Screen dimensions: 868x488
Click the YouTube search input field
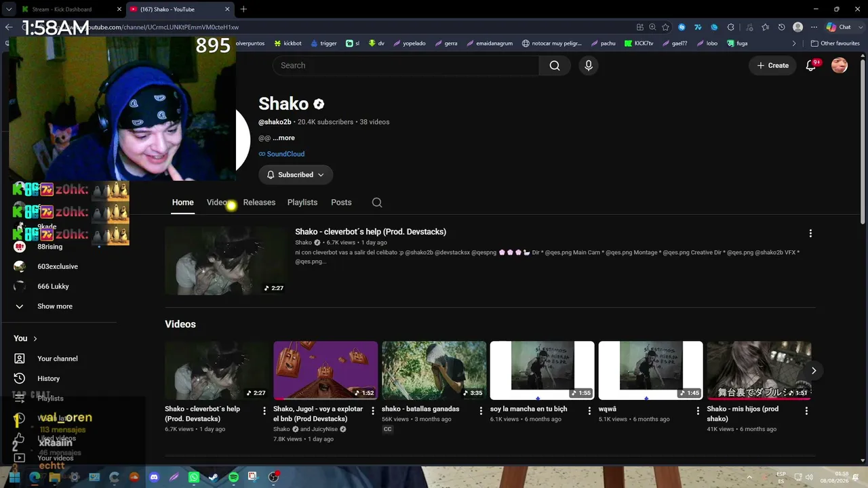pos(406,66)
